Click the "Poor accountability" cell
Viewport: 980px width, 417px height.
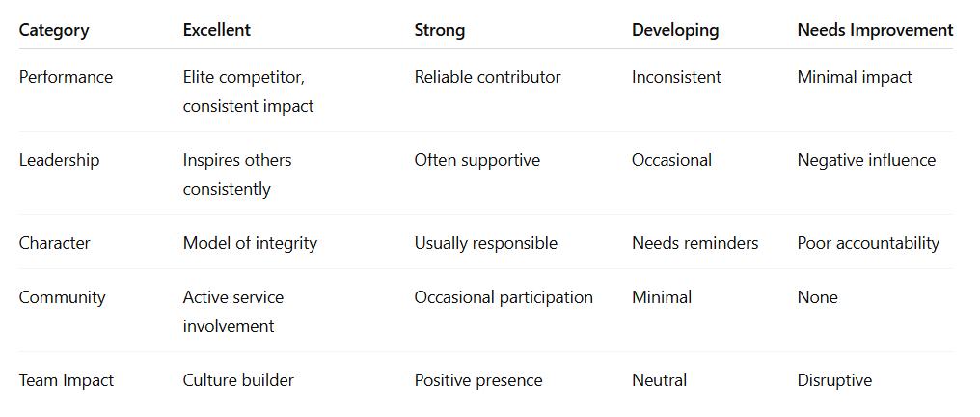[868, 243]
